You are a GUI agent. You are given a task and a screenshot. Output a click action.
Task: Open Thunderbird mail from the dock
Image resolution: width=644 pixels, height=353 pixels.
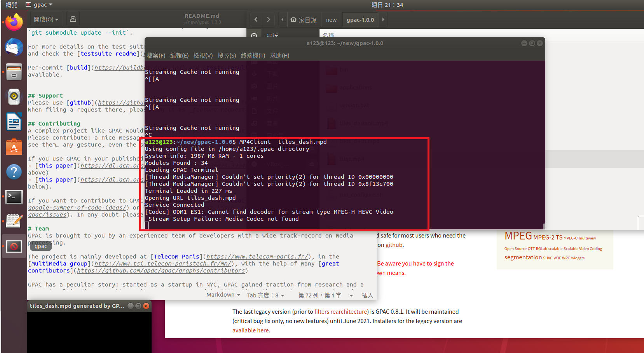coord(14,47)
